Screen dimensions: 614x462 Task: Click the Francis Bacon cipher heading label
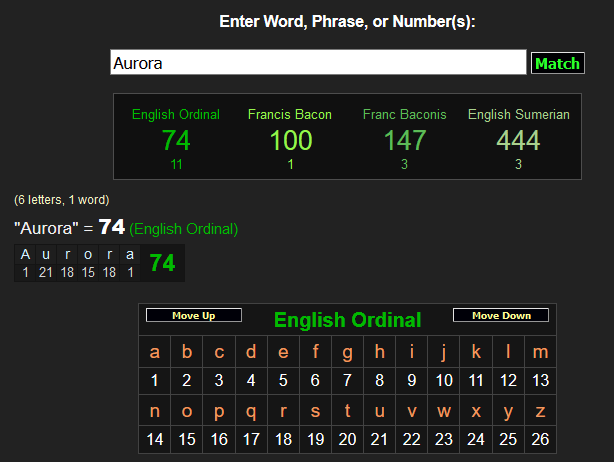pos(290,114)
